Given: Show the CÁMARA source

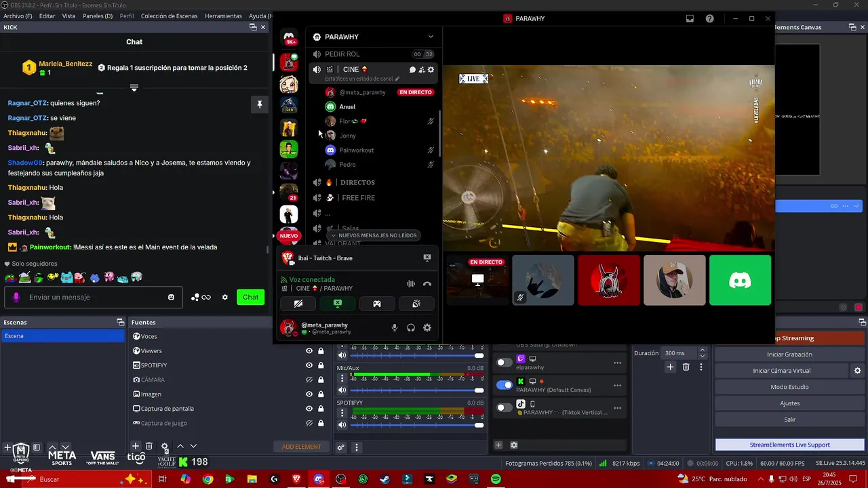Looking at the screenshot, I should tap(309, 380).
